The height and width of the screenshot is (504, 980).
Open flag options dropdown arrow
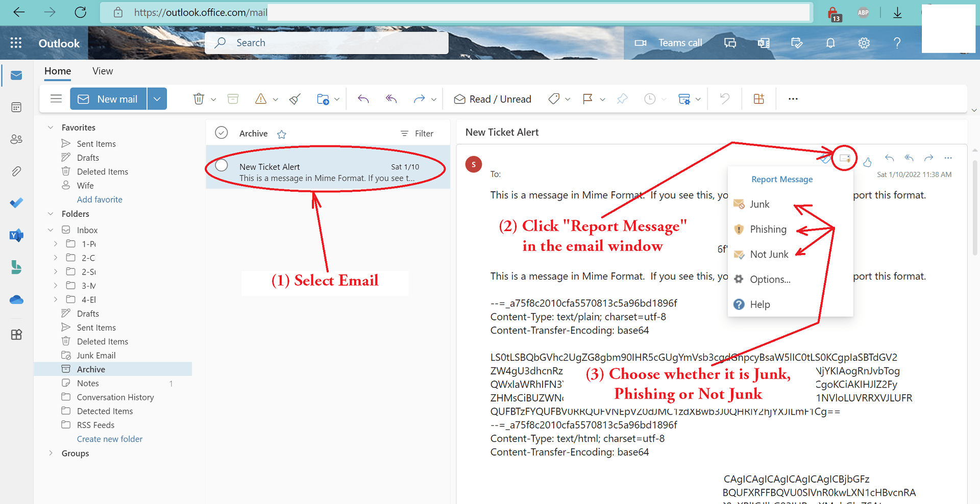tap(602, 99)
